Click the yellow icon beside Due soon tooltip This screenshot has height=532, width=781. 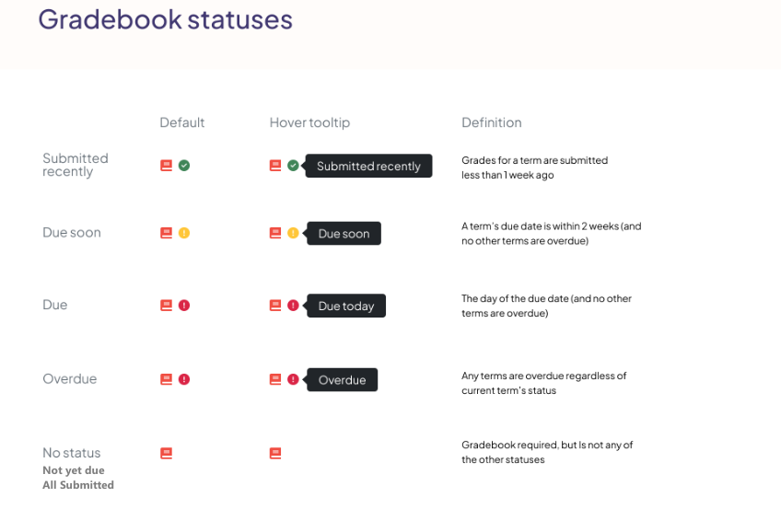[293, 233]
